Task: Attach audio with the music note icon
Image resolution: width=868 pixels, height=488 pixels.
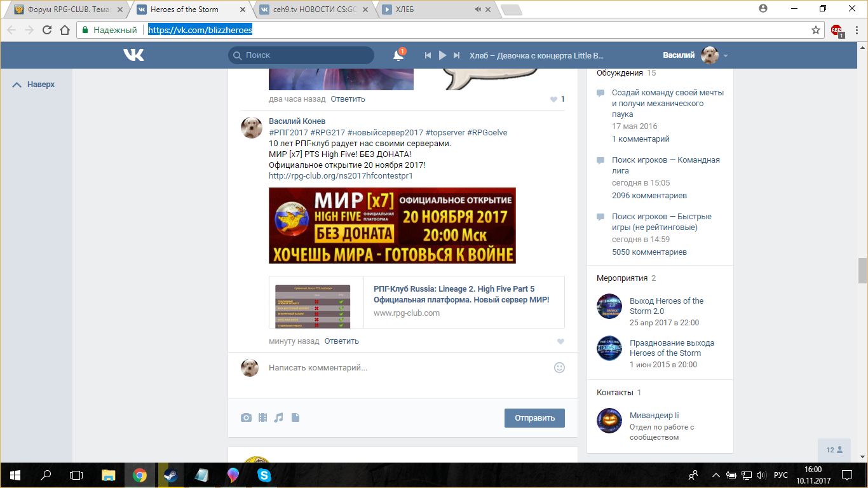Action: (x=278, y=417)
